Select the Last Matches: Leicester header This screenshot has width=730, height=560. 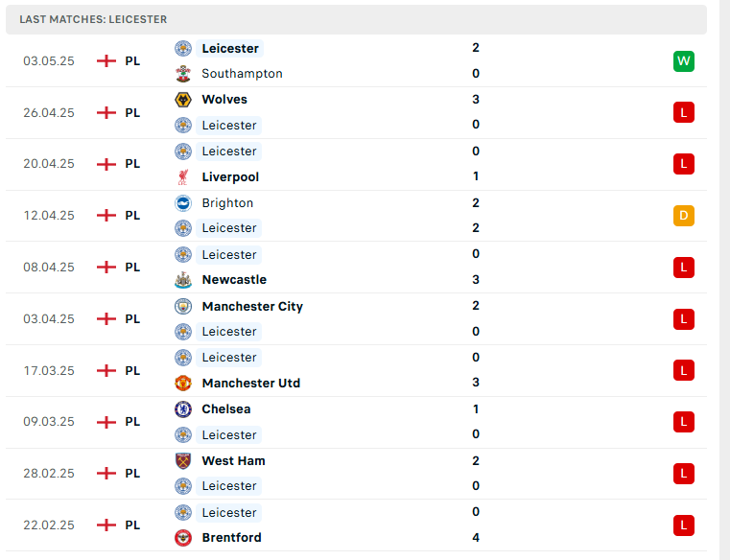pyautogui.click(x=356, y=19)
